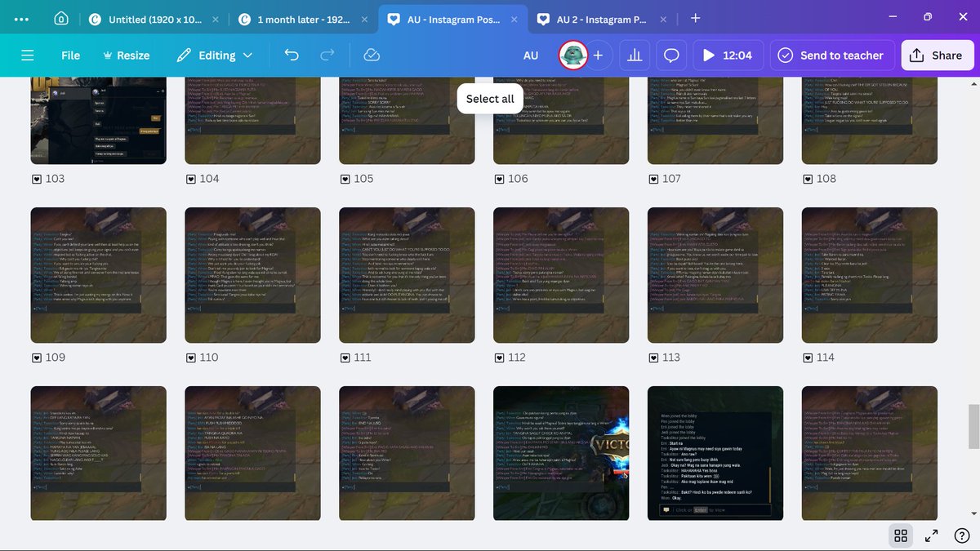Add collaborator with plus icon
The width and height of the screenshot is (980, 551).
tap(598, 56)
